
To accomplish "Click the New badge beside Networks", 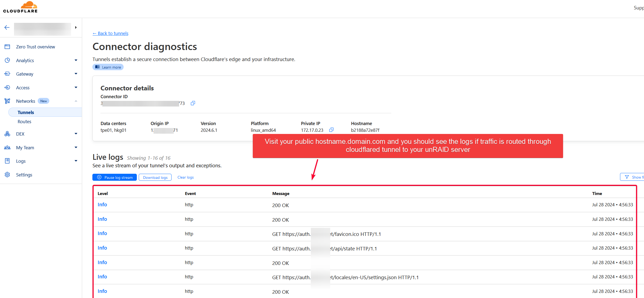I will [44, 101].
